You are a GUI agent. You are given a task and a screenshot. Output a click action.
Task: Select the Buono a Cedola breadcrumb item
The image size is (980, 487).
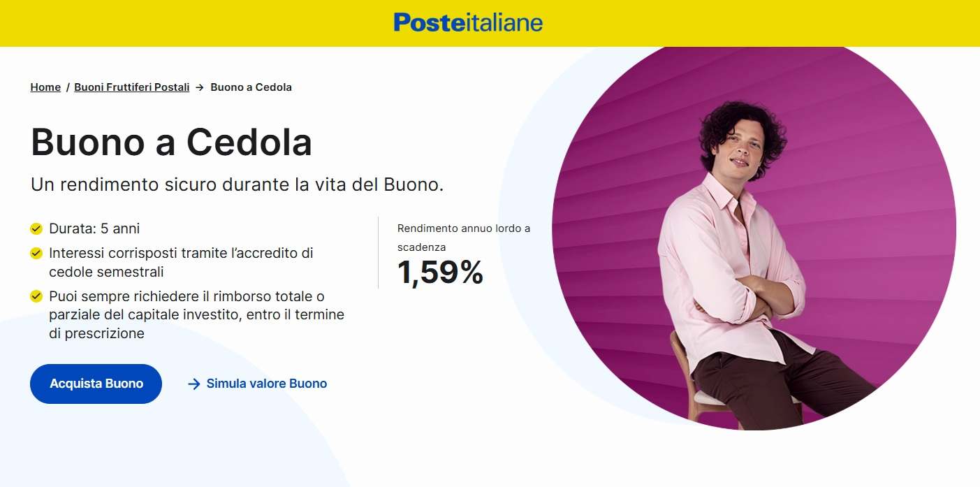pyautogui.click(x=251, y=87)
